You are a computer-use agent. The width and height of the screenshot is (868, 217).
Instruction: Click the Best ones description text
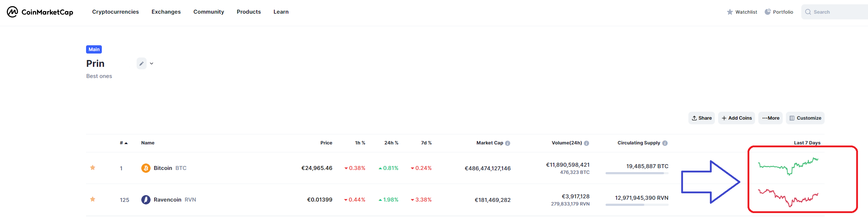click(x=99, y=76)
